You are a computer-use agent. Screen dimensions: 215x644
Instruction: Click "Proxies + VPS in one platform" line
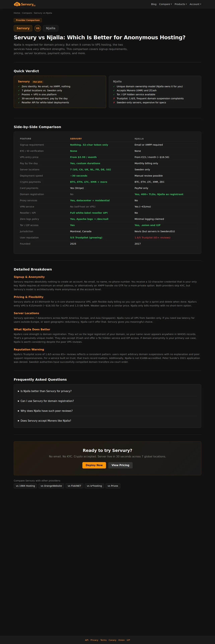[x=39, y=94]
